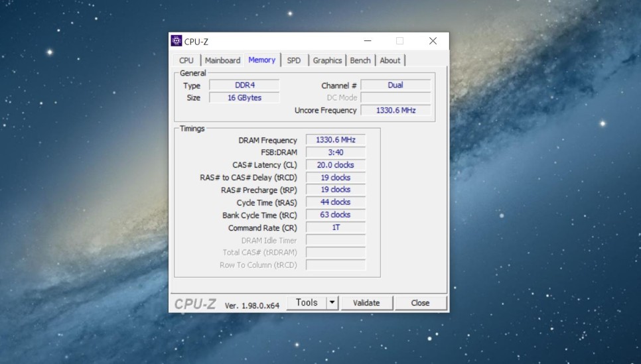Select the Memory tab
The height and width of the screenshot is (364, 641).
[262, 60]
